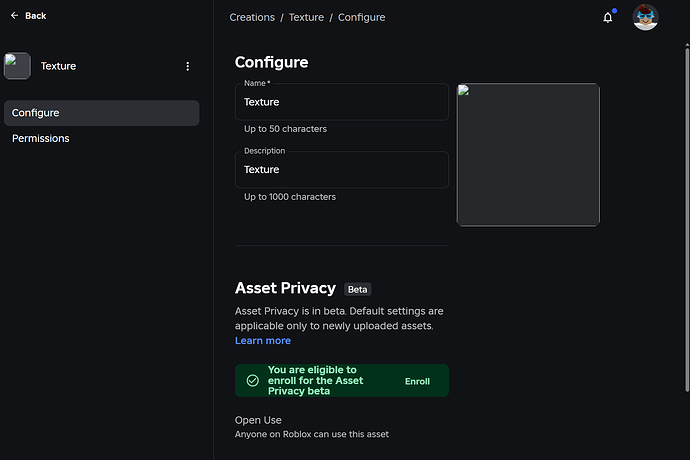Click the Open Use privacy setting
The width and height of the screenshot is (690, 460).
pos(312,427)
